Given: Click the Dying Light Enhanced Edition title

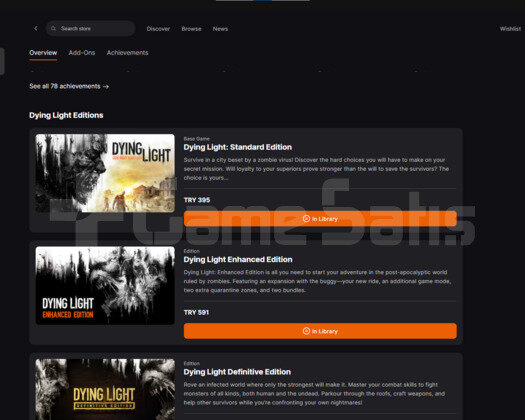Looking at the screenshot, I should (238, 260).
